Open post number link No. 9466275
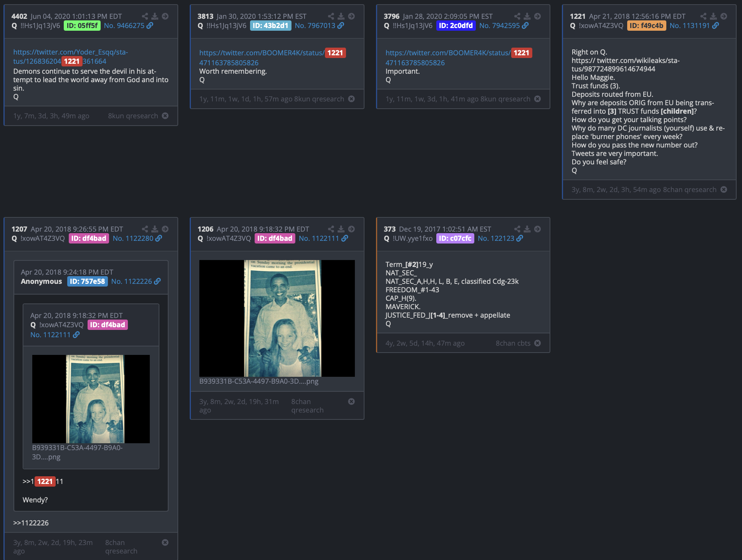Viewport: 742px width, 560px height. (124, 25)
